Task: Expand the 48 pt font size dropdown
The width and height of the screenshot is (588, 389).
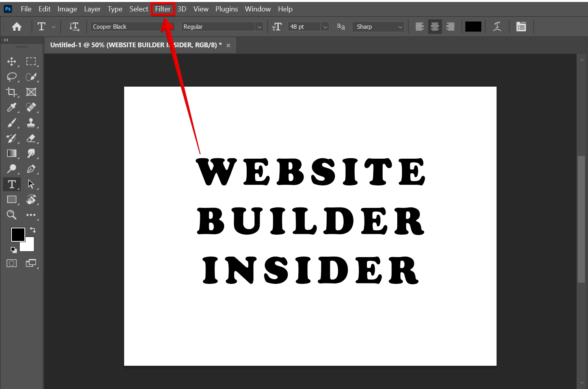Action: coord(325,27)
